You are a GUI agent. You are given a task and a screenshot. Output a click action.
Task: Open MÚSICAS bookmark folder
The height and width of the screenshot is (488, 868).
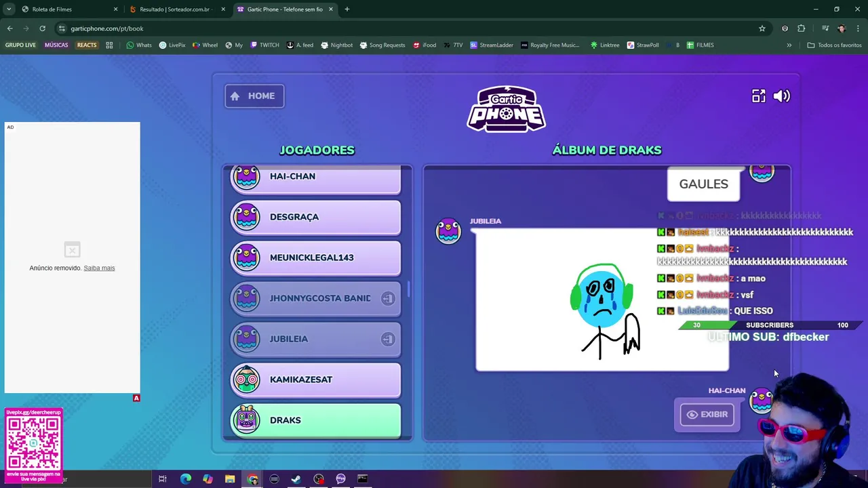coord(56,45)
